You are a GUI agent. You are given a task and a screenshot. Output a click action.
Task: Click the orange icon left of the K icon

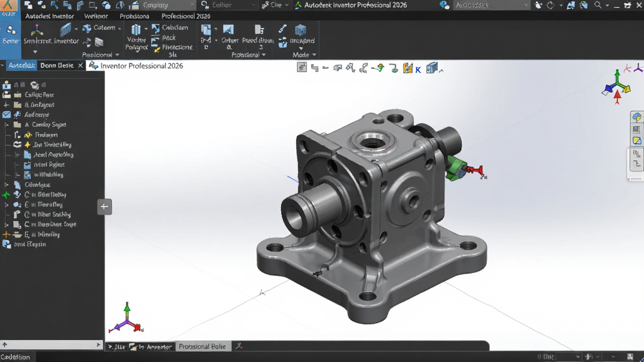[x=408, y=68]
